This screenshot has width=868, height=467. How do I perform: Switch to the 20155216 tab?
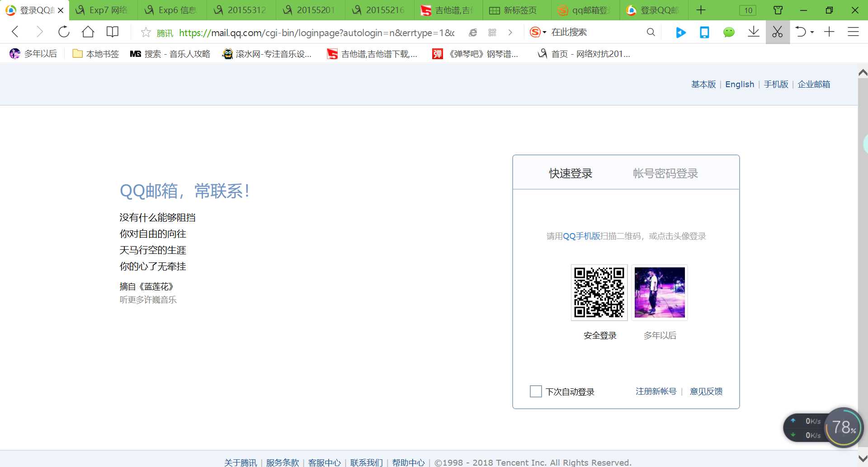click(380, 10)
